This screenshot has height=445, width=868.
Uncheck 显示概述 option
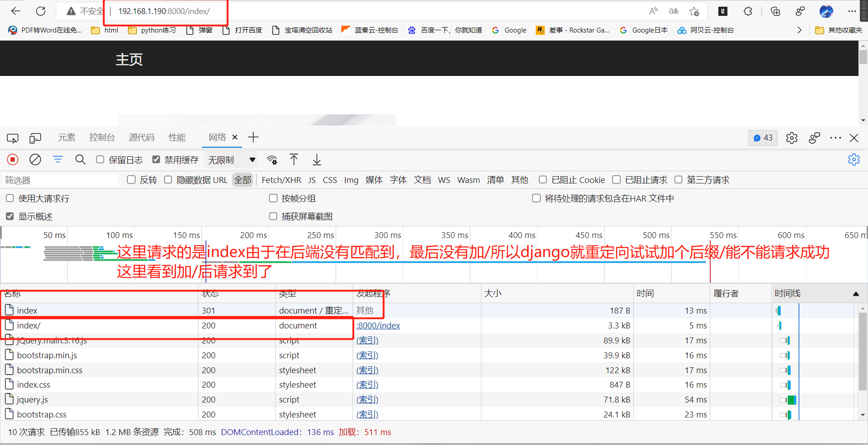(10, 216)
